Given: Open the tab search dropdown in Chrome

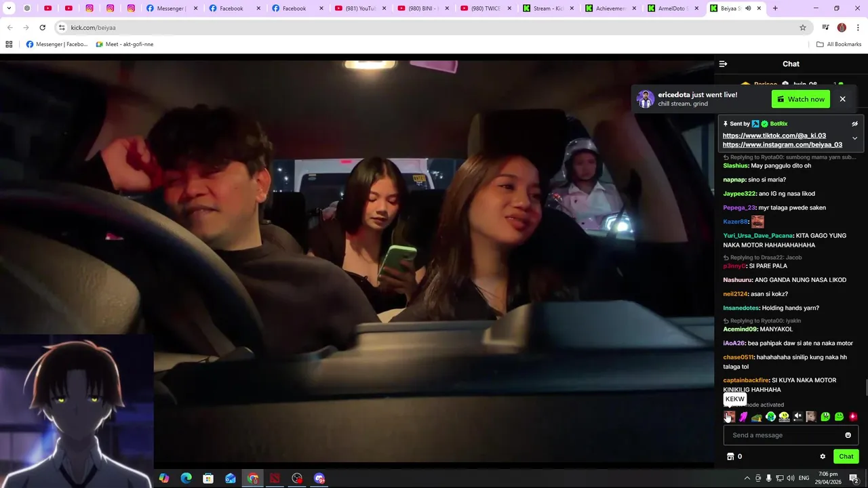Looking at the screenshot, I should click(x=9, y=8).
